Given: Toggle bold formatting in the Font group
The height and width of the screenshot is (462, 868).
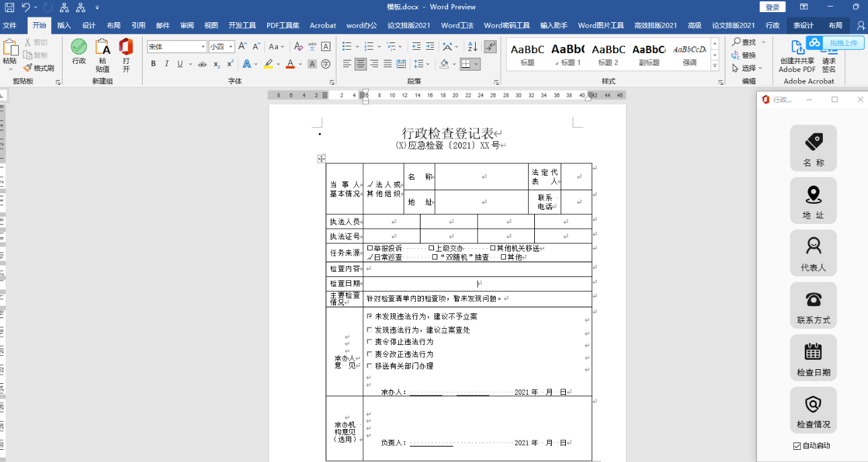Looking at the screenshot, I should click(155, 63).
